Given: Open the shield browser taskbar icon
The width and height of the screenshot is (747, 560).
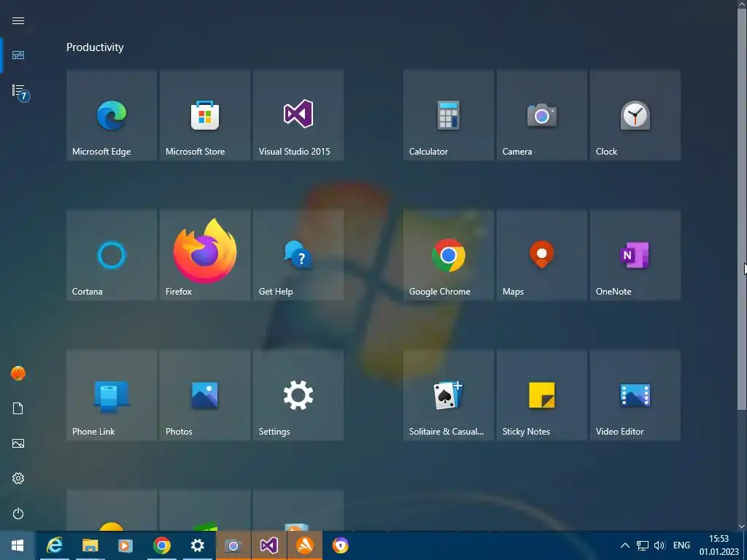Looking at the screenshot, I should 340,545.
